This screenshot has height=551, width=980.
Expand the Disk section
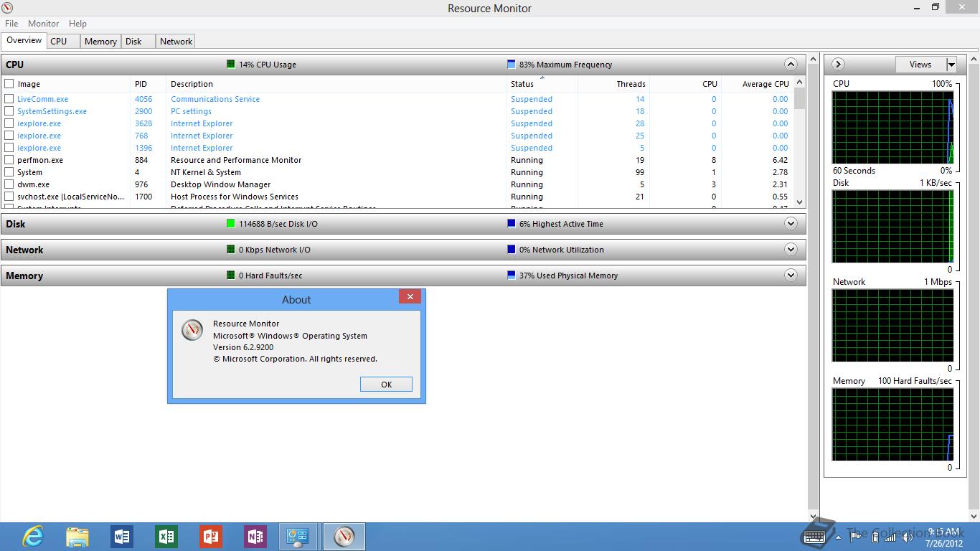click(791, 223)
